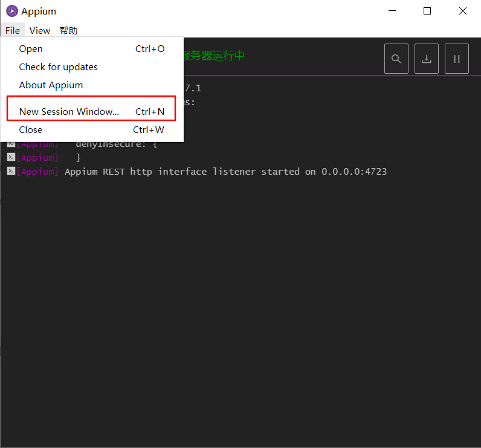This screenshot has height=448, width=481.
Task: Open the 帮助 help menu
Action: click(68, 31)
